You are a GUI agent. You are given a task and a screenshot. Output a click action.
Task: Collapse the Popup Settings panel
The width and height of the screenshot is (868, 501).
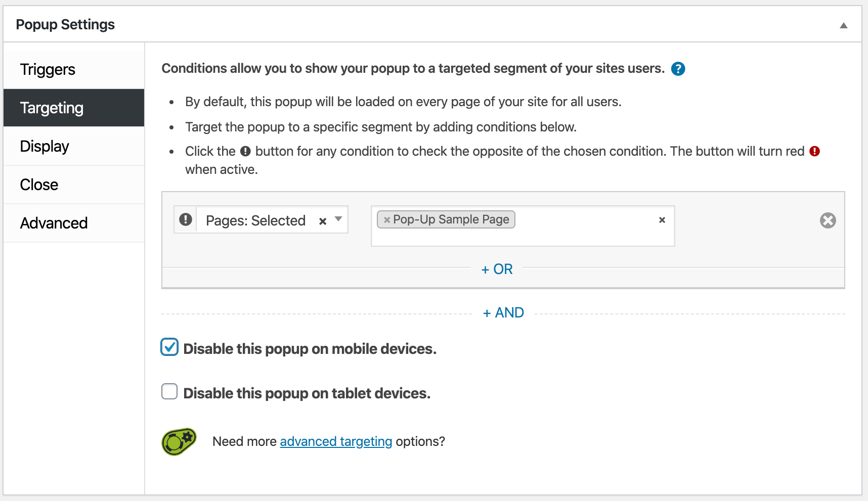point(843,26)
